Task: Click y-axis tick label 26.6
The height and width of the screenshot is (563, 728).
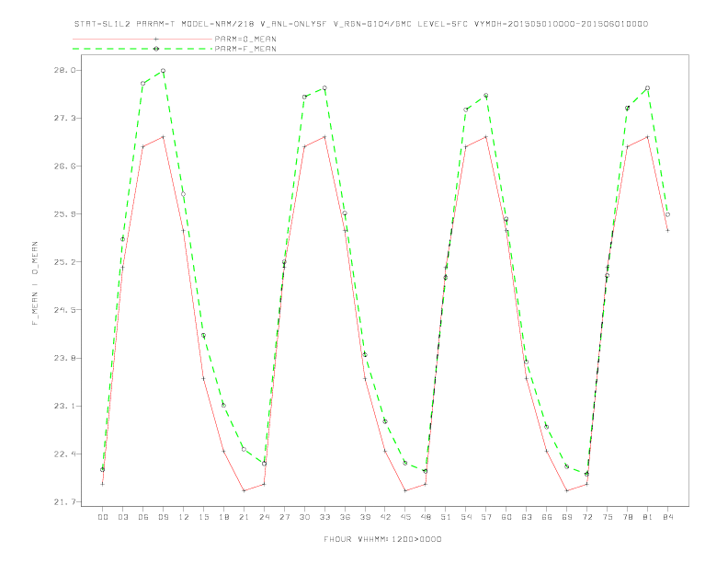Action: coord(64,166)
